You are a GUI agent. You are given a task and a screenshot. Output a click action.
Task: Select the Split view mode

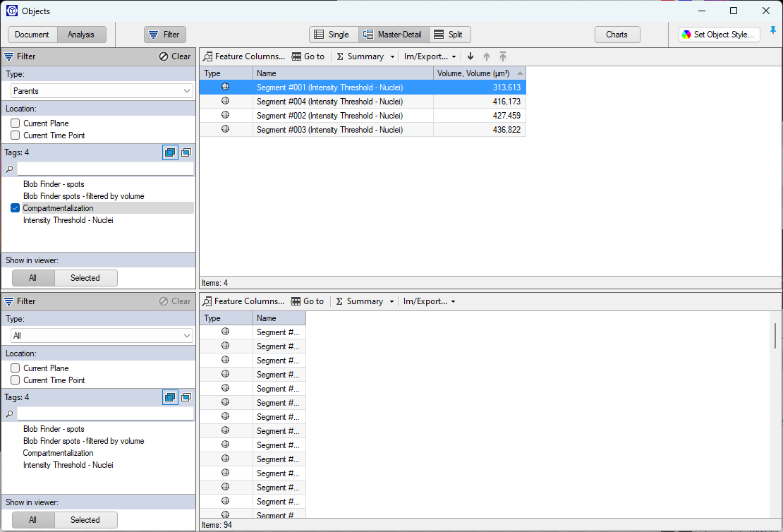coord(449,34)
